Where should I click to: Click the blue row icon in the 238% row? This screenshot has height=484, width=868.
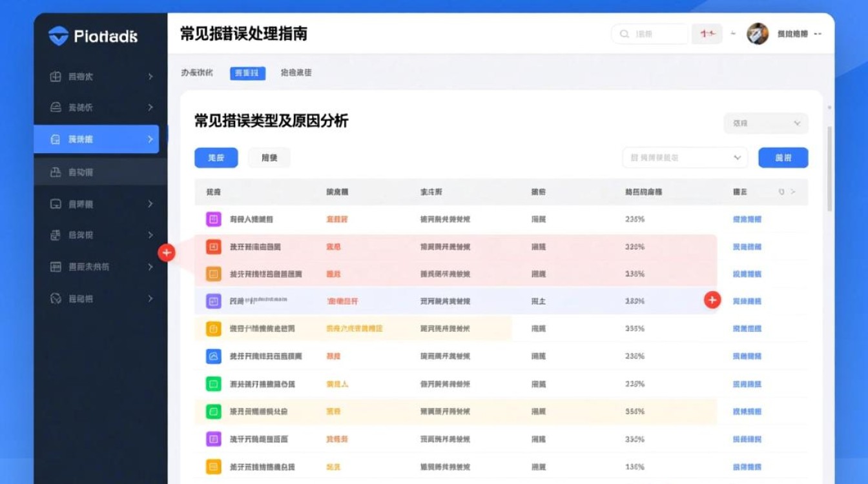pyautogui.click(x=213, y=356)
